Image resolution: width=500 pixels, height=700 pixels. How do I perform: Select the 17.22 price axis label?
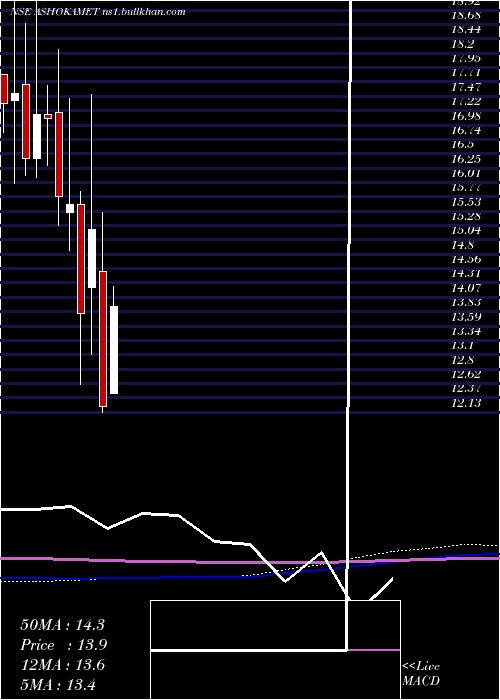pyautogui.click(x=466, y=101)
